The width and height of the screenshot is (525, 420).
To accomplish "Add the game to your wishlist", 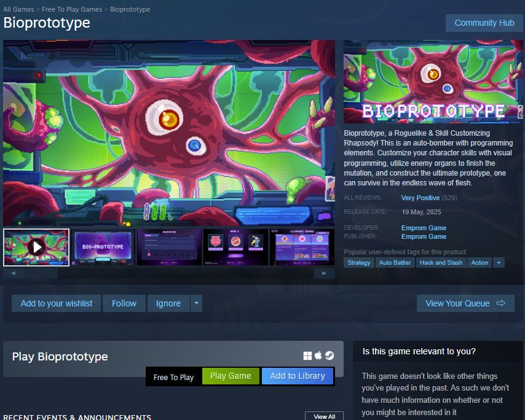I will point(57,303).
